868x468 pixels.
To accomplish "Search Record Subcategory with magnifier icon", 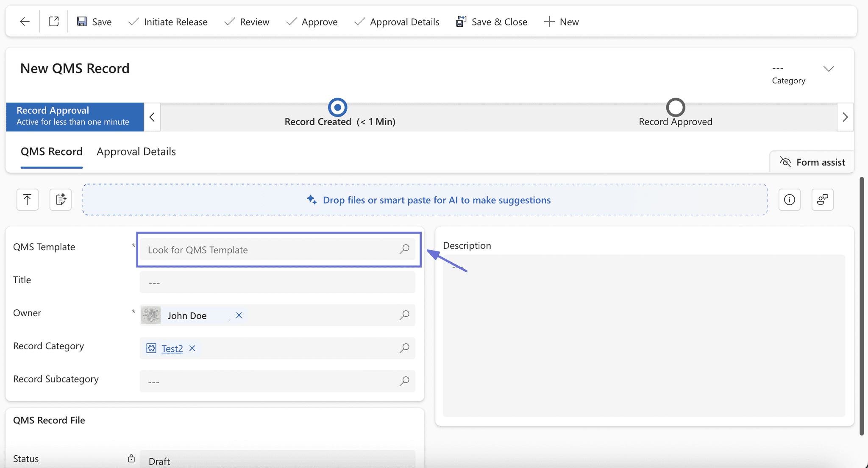I will tap(404, 381).
